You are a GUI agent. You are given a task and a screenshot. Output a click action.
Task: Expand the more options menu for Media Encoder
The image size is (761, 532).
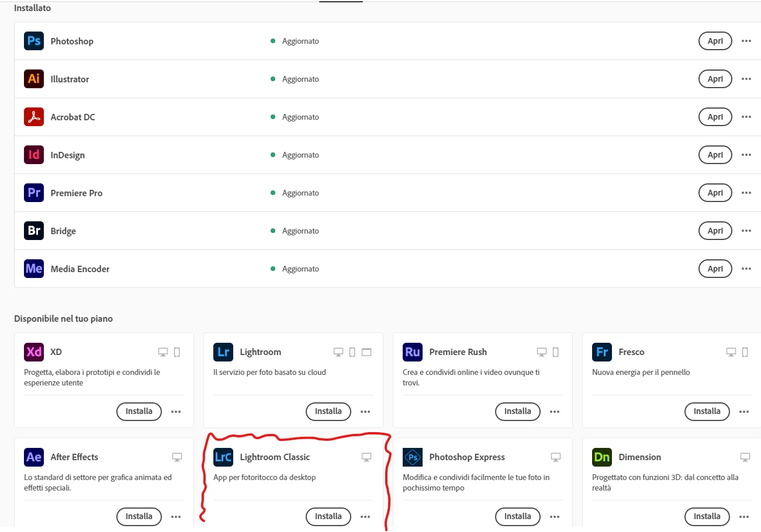click(x=746, y=269)
